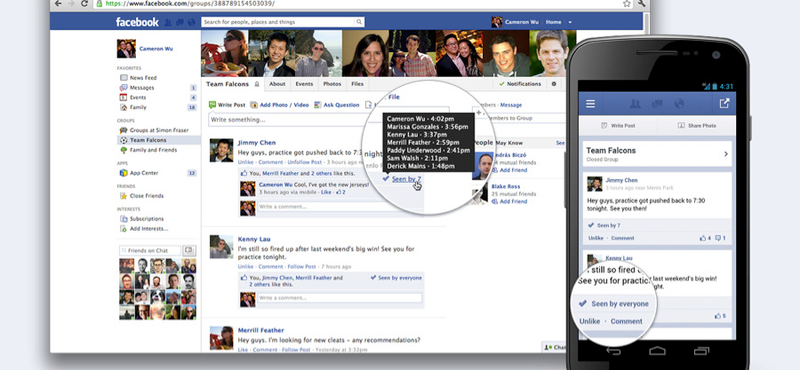Open the account dropdown arrow in header
This screenshot has height=370, width=800.
[x=570, y=22]
